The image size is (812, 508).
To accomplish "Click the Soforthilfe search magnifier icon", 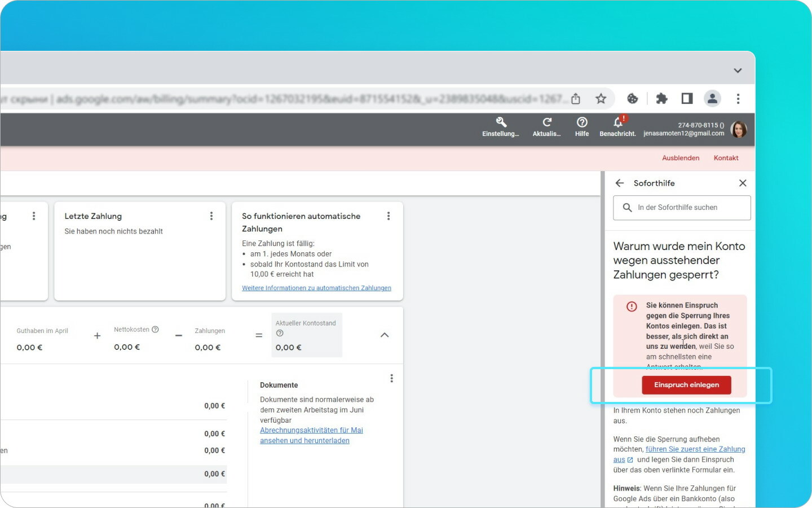I will point(627,208).
